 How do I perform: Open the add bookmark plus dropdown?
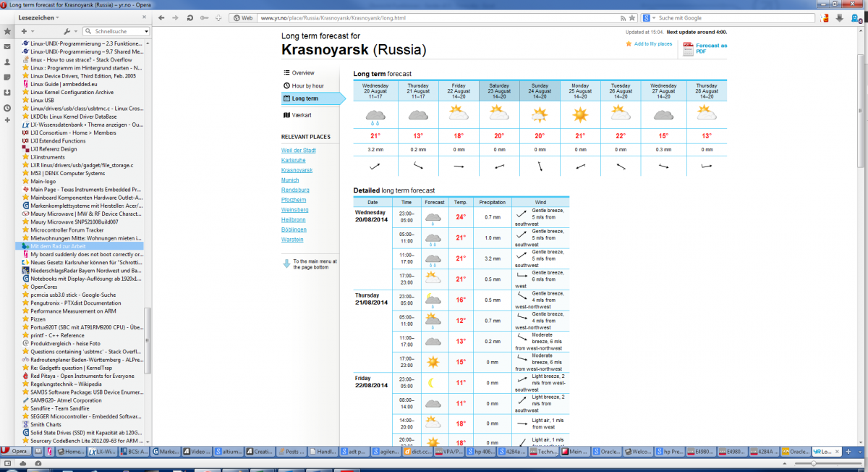(27, 32)
